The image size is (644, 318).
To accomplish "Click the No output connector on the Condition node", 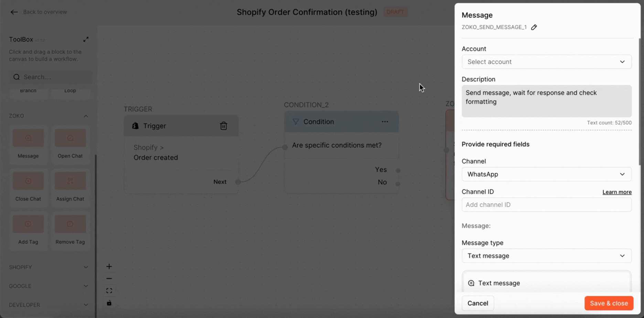I will pos(398,184).
